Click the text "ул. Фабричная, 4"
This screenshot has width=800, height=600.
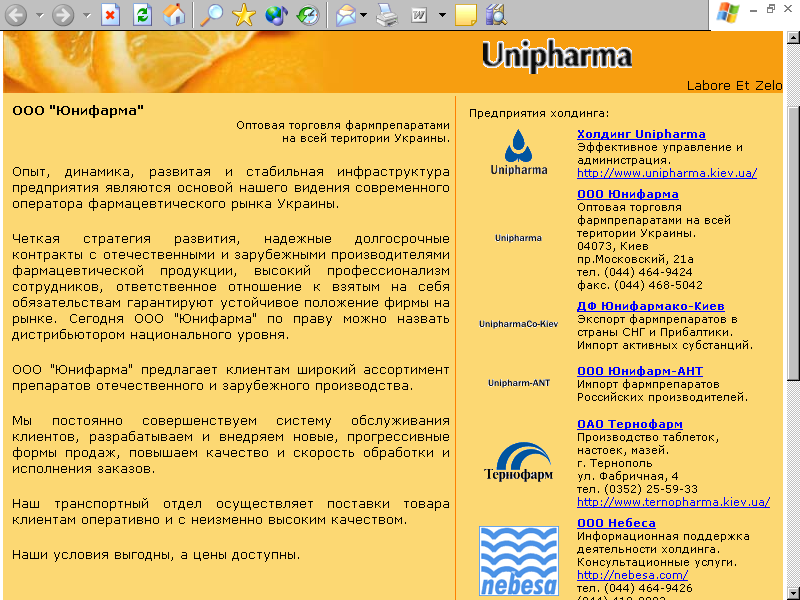[628, 476]
